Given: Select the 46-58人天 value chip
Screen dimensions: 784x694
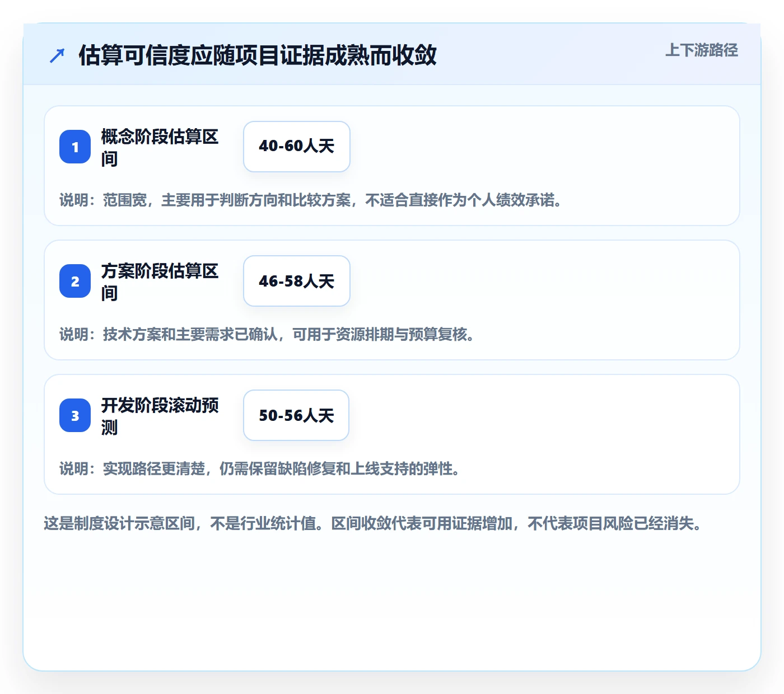Looking at the screenshot, I should pos(297,281).
